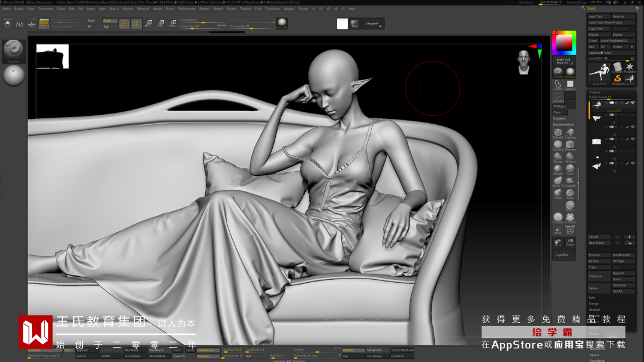Open the Brush menu
This screenshot has height=362, width=644.
(x=19, y=8)
